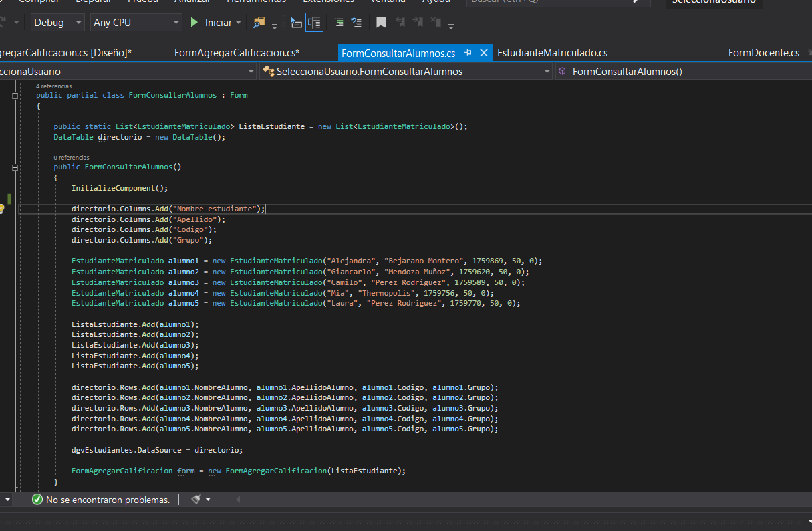Image resolution: width=812 pixels, height=531 pixels.
Task: Open the FormDocente.cs tab
Action: click(764, 53)
